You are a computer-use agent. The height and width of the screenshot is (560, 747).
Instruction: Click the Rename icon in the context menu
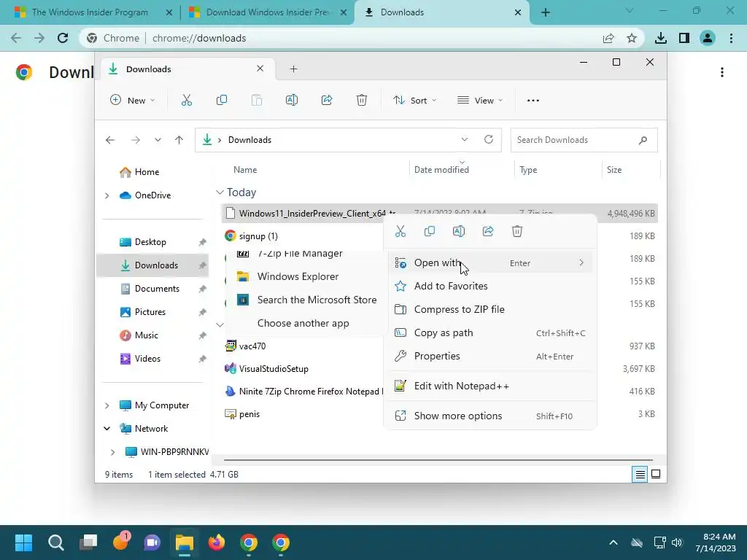click(458, 231)
